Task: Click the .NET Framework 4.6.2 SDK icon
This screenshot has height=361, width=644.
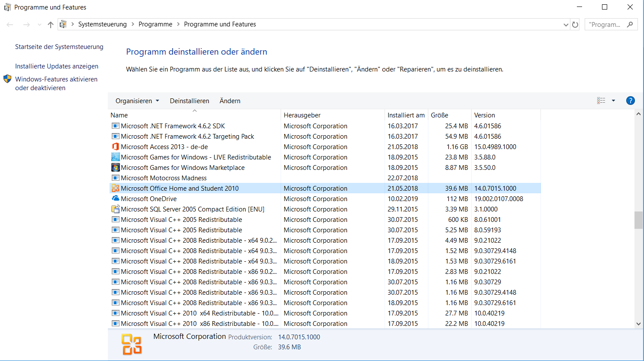Action: pos(116,126)
